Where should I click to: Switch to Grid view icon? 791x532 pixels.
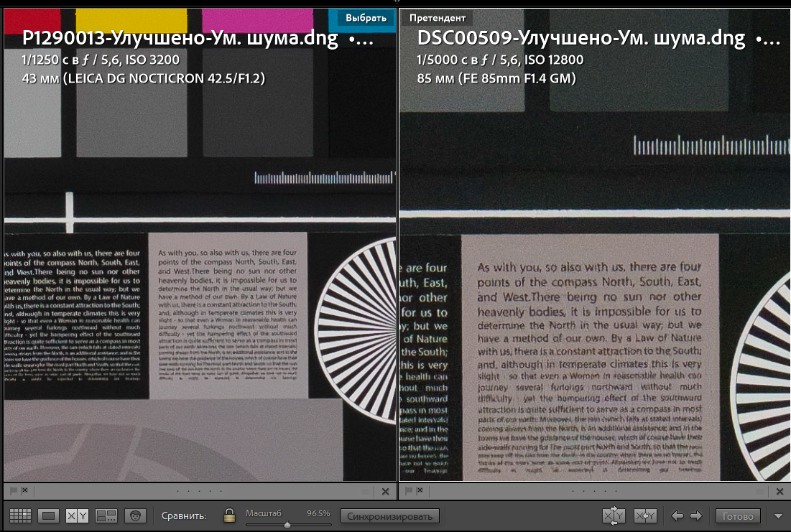click(x=20, y=515)
